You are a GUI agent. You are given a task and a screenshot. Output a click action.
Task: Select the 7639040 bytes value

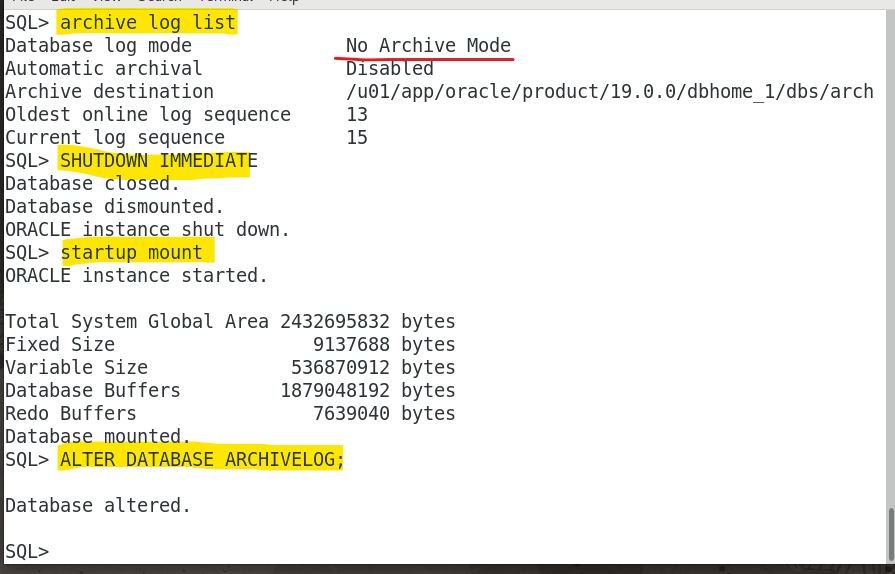tap(384, 413)
